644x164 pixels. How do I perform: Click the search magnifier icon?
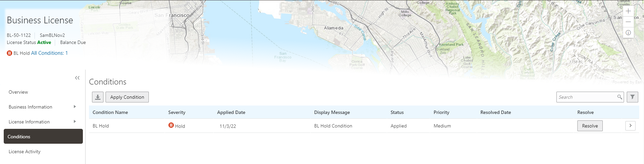pos(619,97)
